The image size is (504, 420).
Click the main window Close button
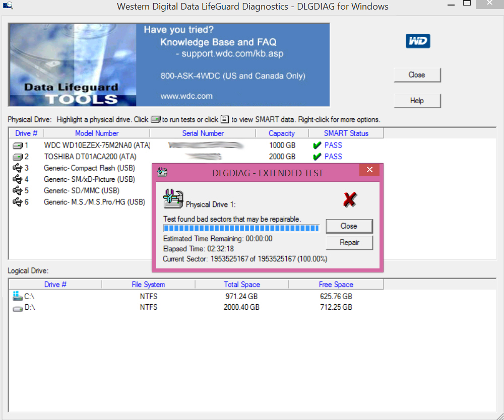pos(417,75)
